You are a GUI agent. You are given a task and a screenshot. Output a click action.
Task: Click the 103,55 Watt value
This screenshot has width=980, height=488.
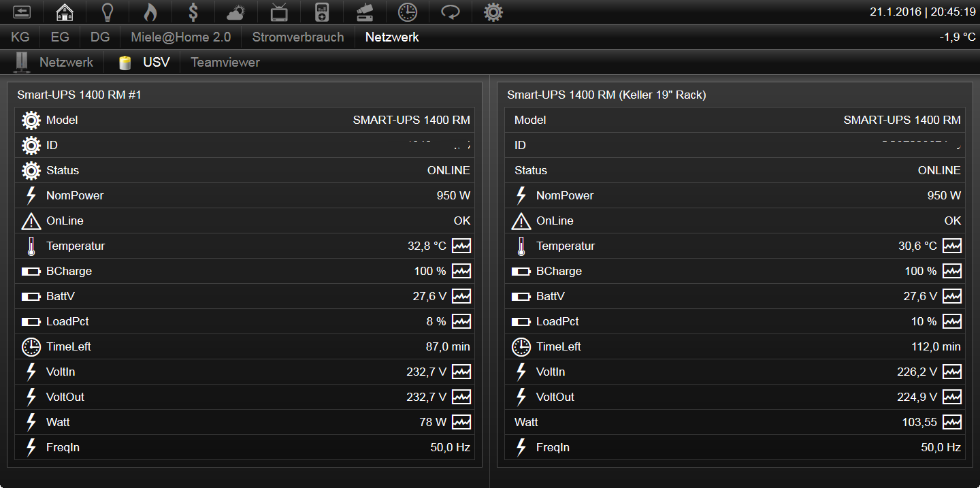919,422
